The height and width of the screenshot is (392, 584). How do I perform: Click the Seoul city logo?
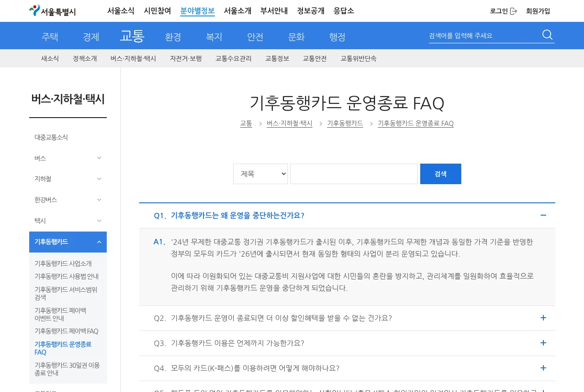pos(52,11)
